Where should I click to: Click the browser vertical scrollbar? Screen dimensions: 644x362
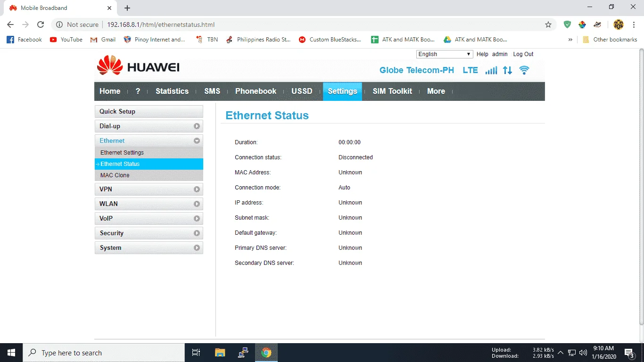[641, 186]
